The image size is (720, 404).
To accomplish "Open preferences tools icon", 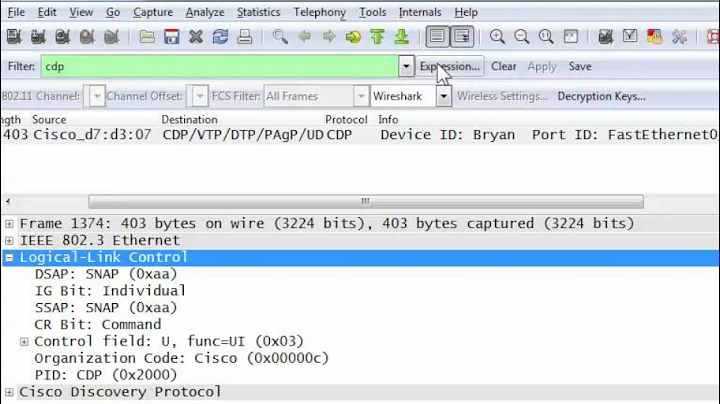I will pos(679,36).
